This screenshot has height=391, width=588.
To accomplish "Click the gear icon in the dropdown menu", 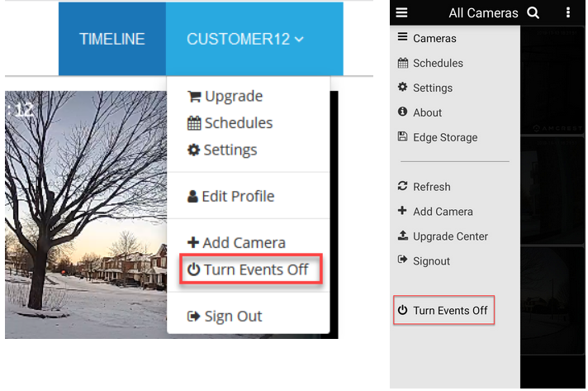I will tap(194, 150).
